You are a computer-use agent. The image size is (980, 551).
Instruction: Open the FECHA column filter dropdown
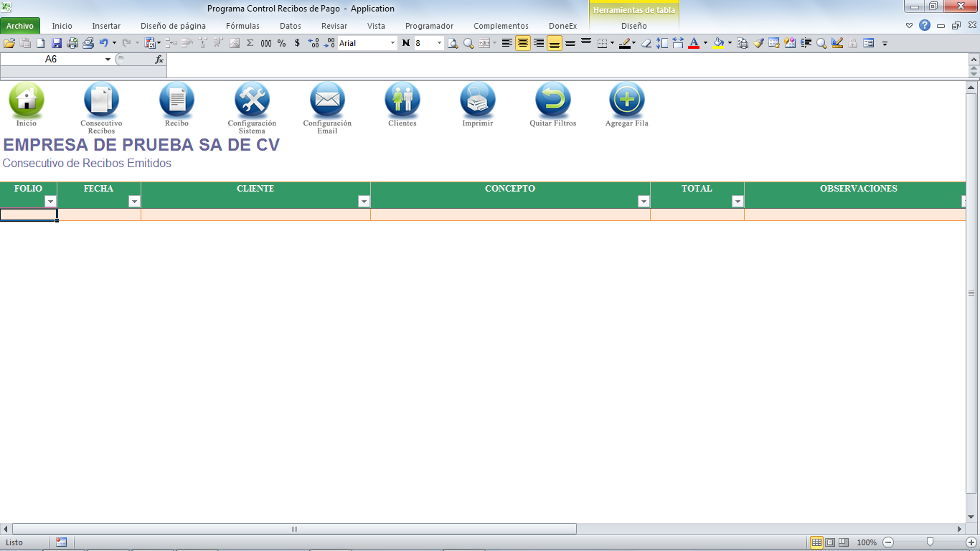point(134,202)
